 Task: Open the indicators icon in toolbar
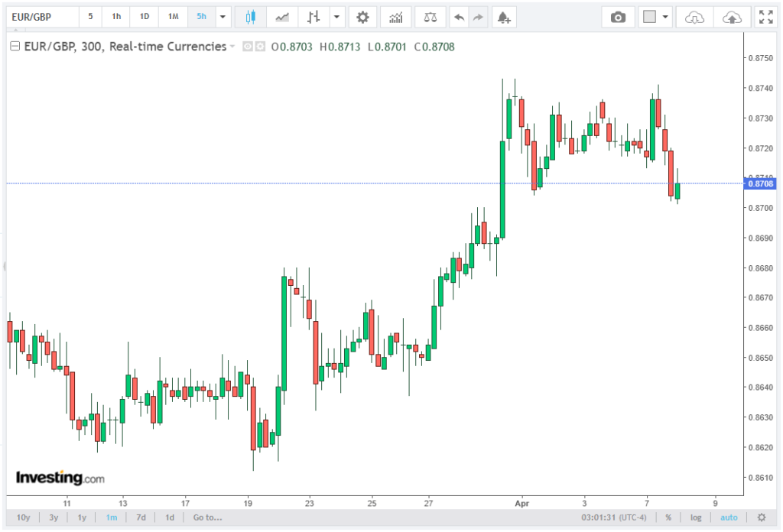[x=395, y=17]
